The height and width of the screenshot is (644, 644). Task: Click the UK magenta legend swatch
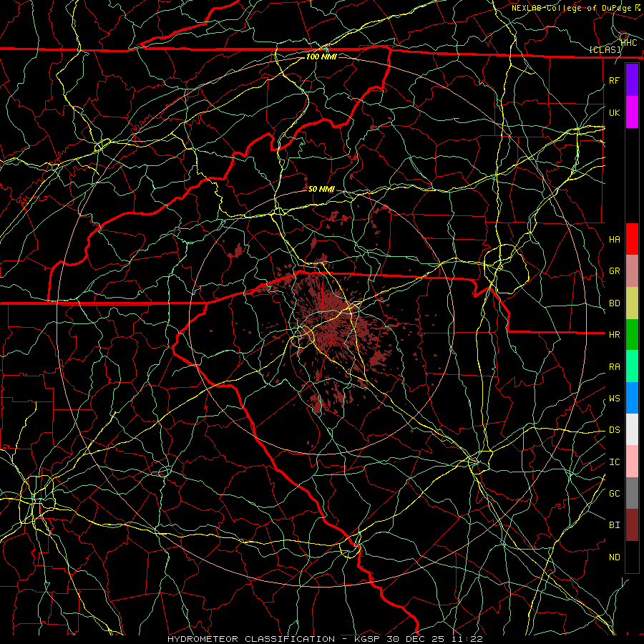point(632,112)
